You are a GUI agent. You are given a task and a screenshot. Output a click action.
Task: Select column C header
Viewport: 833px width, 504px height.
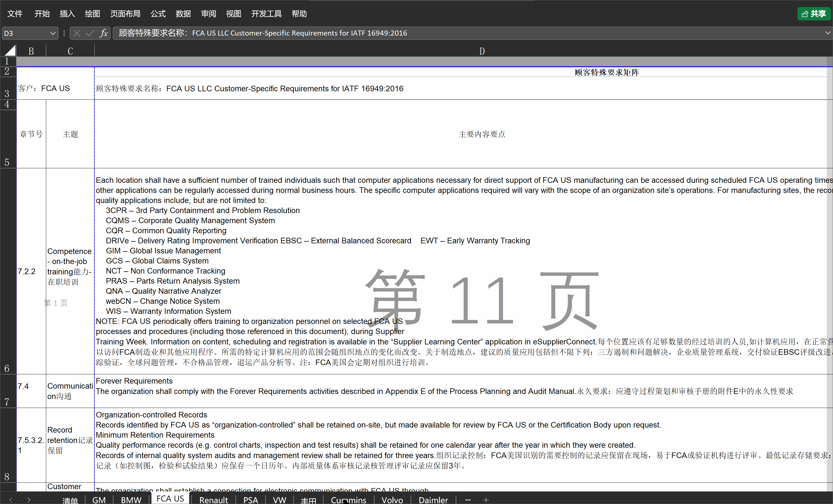tap(70, 51)
